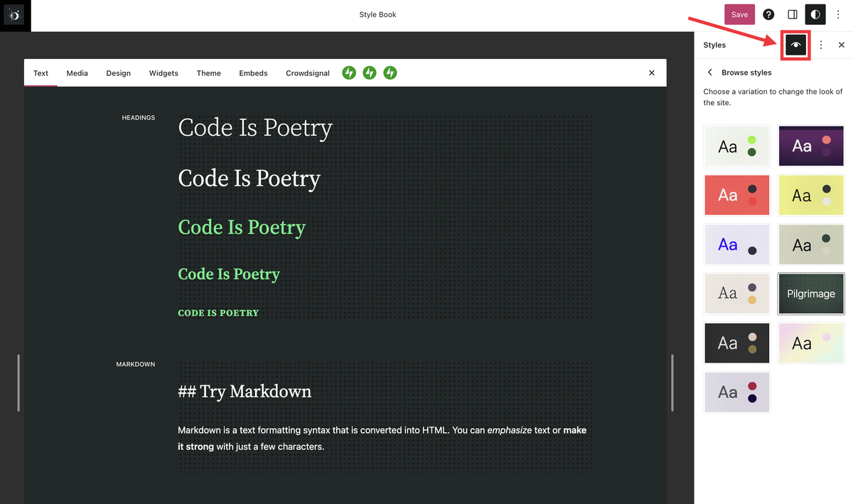Click the first green Jetpack tab icon
853x504 pixels.
click(349, 73)
